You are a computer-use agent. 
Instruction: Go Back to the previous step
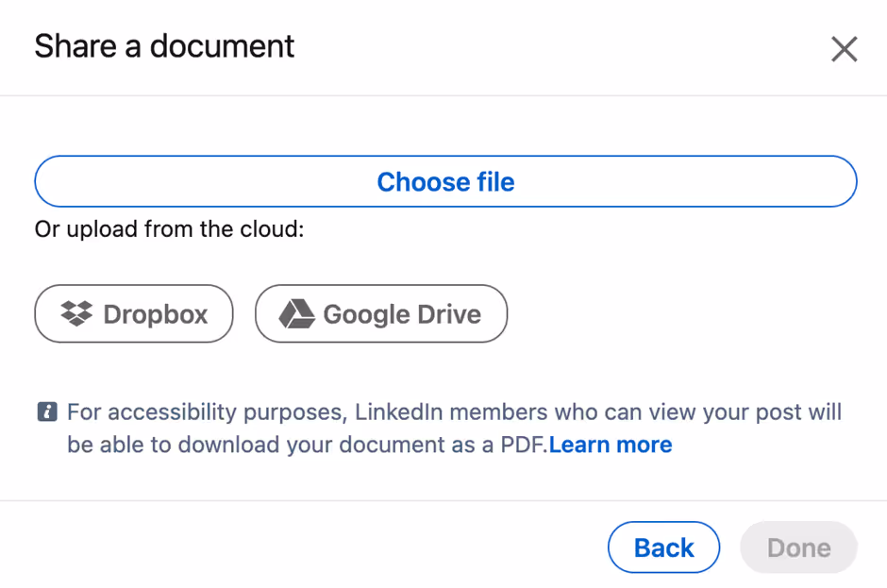tap(663, 547)
